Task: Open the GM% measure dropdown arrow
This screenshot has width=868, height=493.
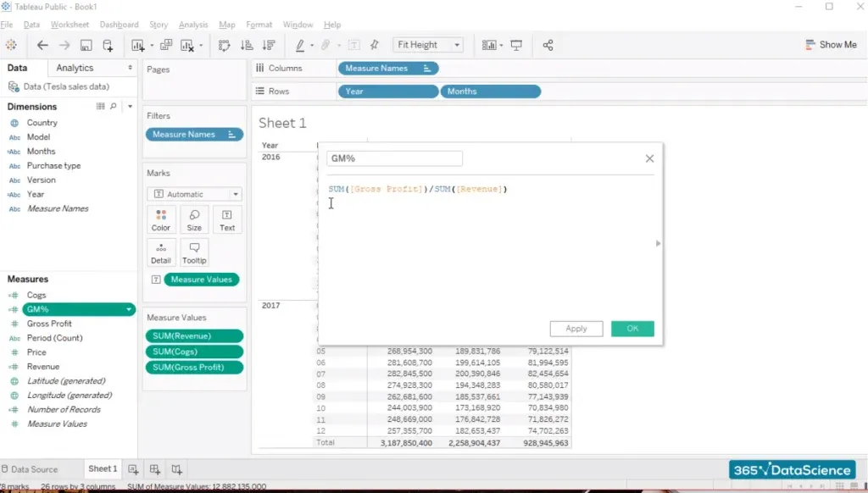Action: (x=129, y=310)
